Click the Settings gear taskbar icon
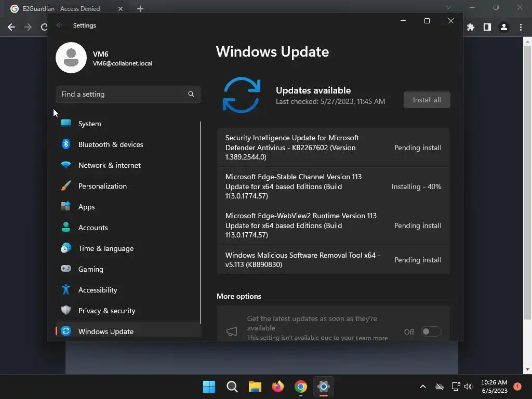Image resolution: width=532 pixels, height=399 pixels. 324,387
